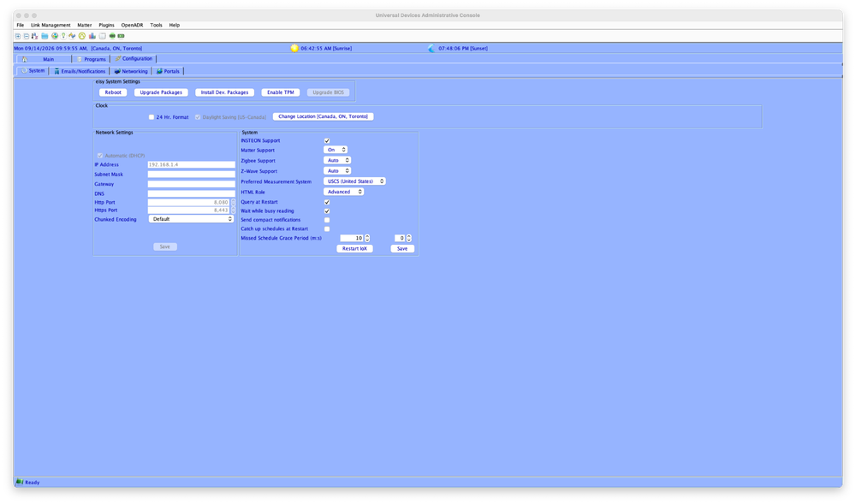Screen dimensions: 856x504
Task: Click grace period minutes stepper arrows
Action: click(x=367, y=238)
